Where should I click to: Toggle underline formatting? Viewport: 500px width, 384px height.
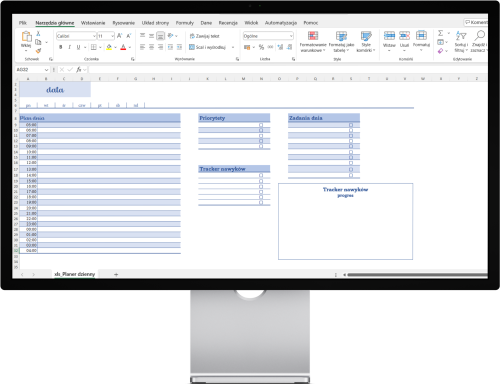[78, 47]
